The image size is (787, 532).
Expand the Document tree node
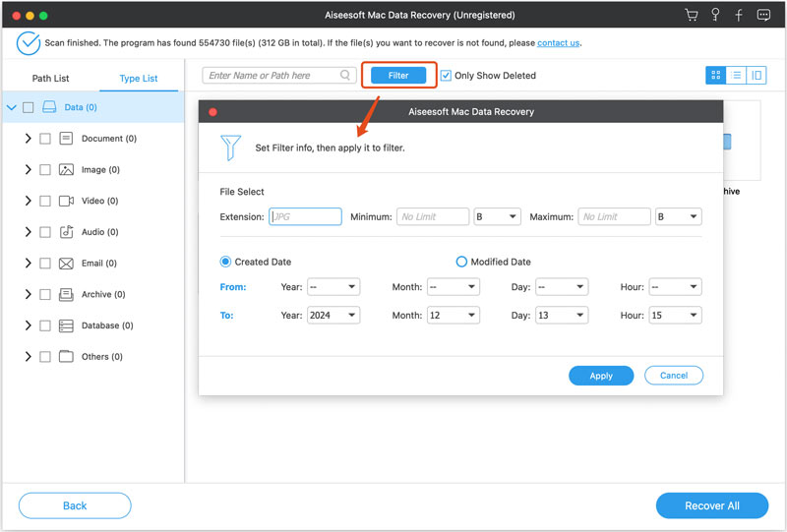click(28, 139)
